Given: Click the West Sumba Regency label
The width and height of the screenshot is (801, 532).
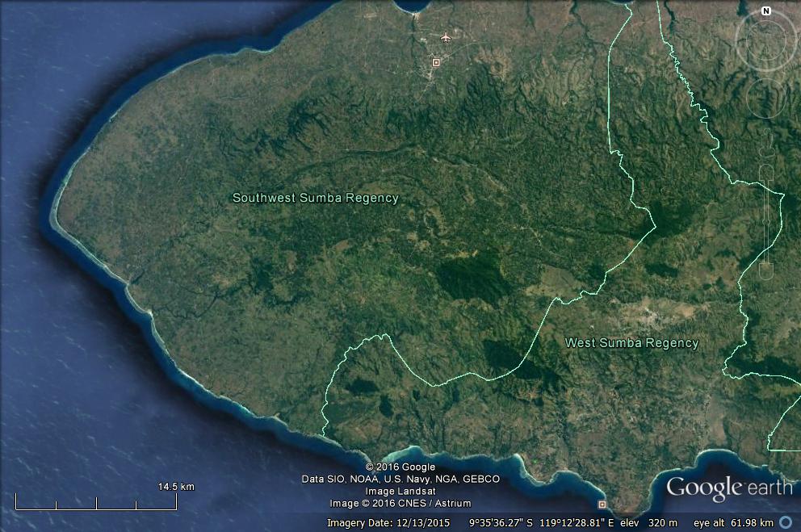Looking at the screenshot, I should coord(631,343).
